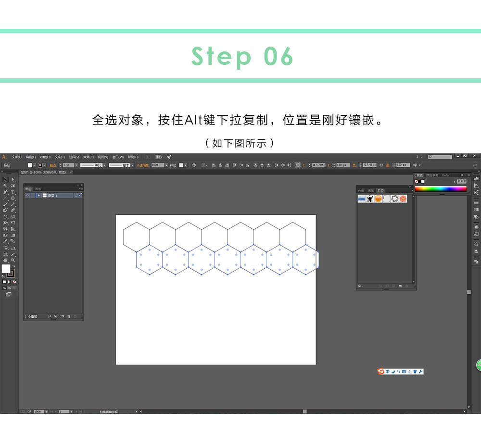
Task: Toggle constrain width and height proportions link
Action: point(381,165)
